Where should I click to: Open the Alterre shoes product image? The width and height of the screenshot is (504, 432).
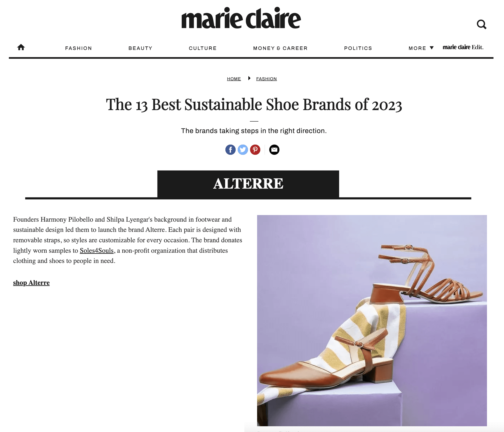point(372,320)
